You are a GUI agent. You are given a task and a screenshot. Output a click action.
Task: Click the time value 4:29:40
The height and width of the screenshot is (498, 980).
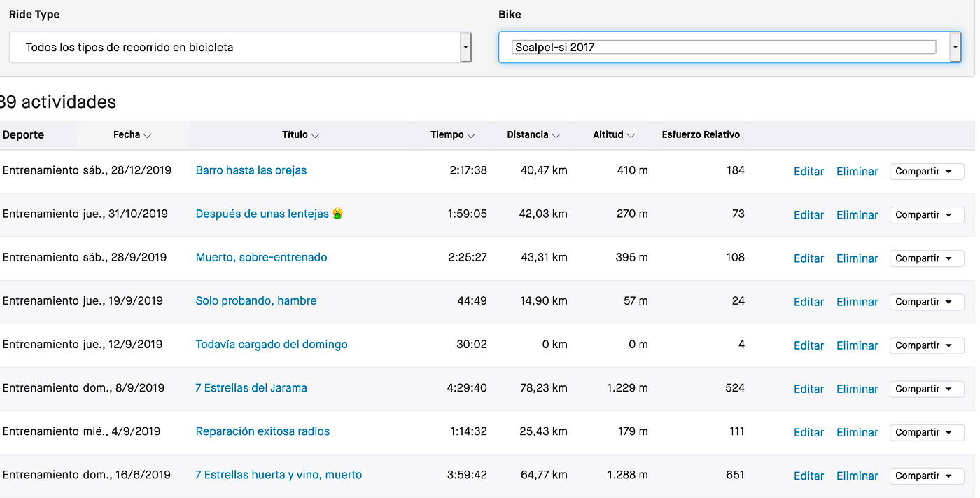click(467, 387)
